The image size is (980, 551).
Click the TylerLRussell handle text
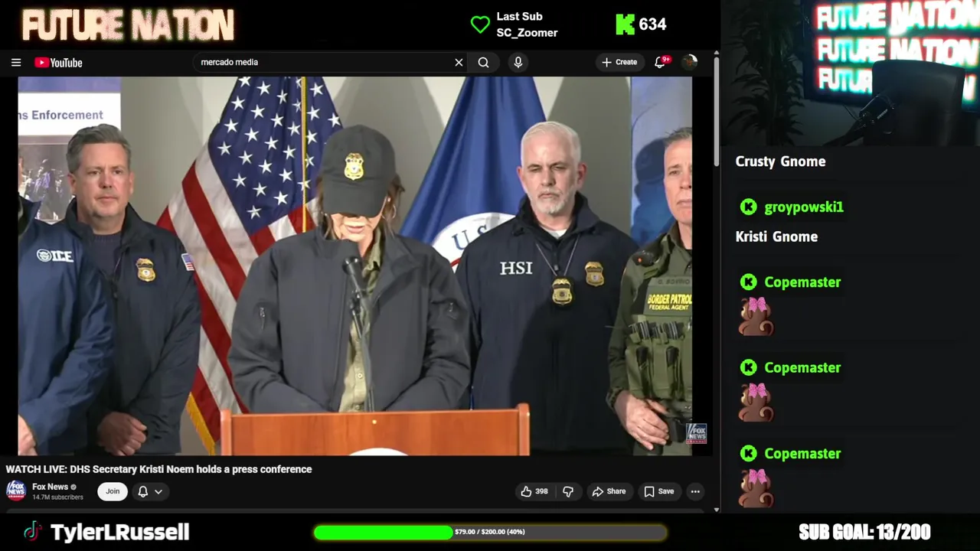click(x=119, y=532)
